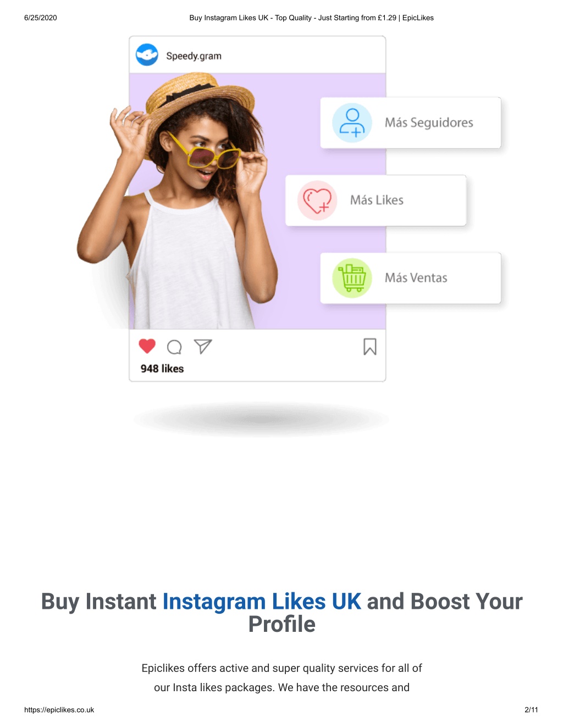Select the Más Ventas card
The height and width of the screenshot is (728, 563).
(411, 278)
